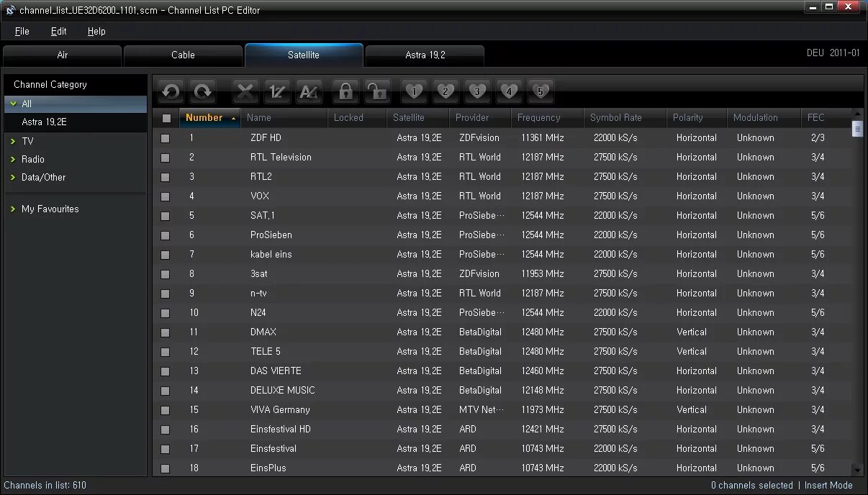
Task: Redo the last undone change
Action: point(204,91)
